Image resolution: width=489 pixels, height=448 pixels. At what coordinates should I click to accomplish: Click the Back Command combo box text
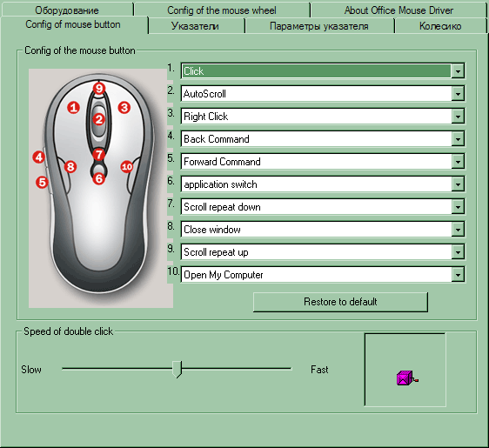217,139
